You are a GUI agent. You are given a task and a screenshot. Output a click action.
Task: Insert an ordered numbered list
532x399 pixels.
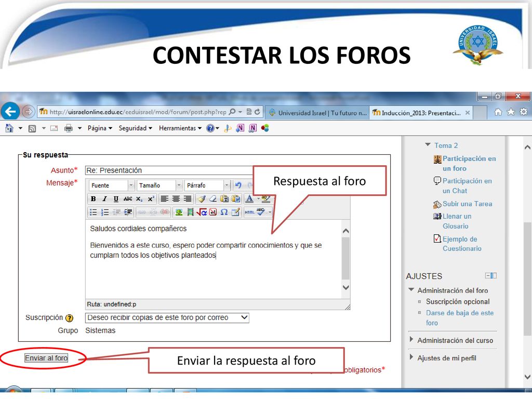pos(105,212)
